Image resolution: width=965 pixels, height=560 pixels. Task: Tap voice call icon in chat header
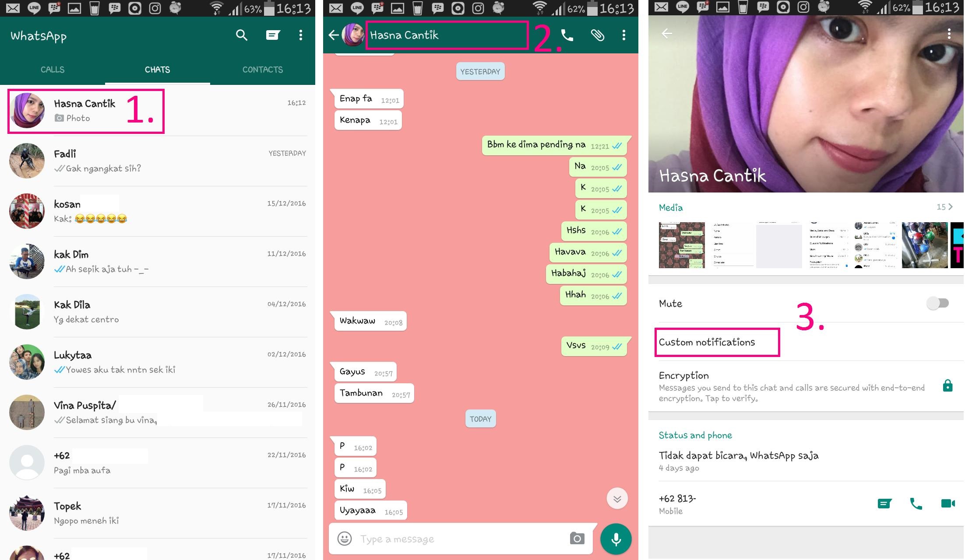pyautogui.click(x=567, y=35)
